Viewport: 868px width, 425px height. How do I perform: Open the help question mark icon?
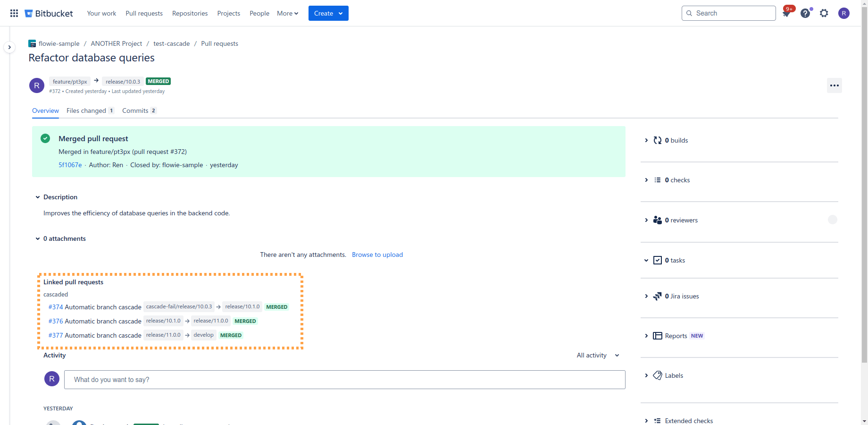[x=805, y=13]
